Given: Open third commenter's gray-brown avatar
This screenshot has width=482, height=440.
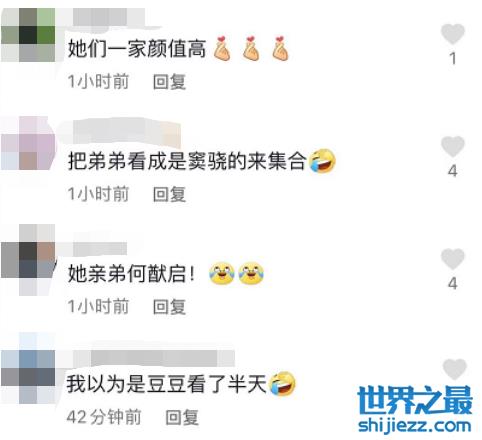Looking at the screenshot, I should click(28, 260).
